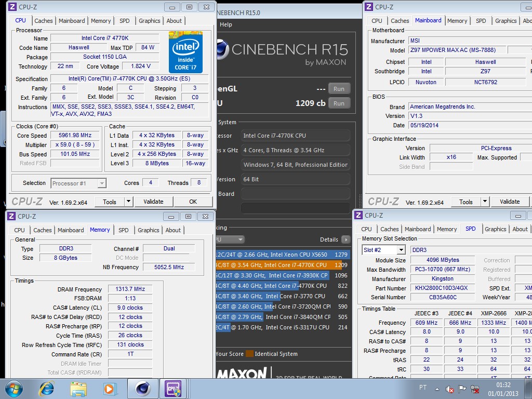Viewport: 532px width, 399px height.
Task: Click OK button in CPU window
Action: [x=193, y=202]
